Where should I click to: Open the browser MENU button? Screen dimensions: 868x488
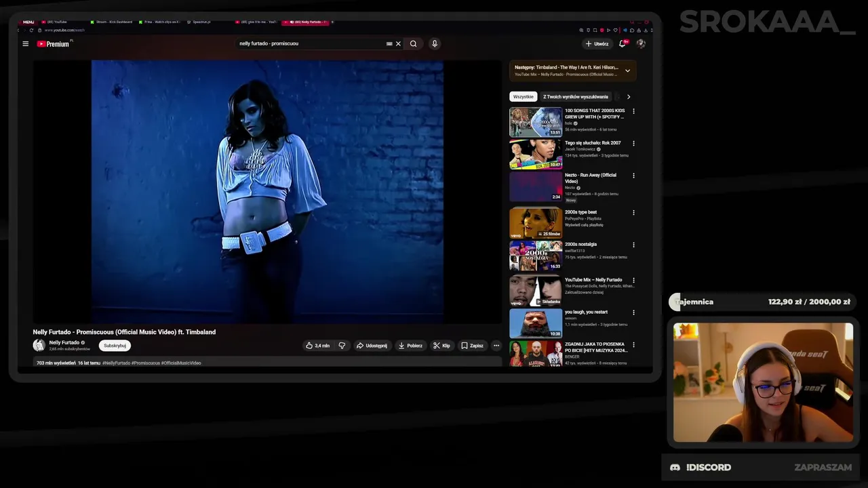tap(28, 22)
